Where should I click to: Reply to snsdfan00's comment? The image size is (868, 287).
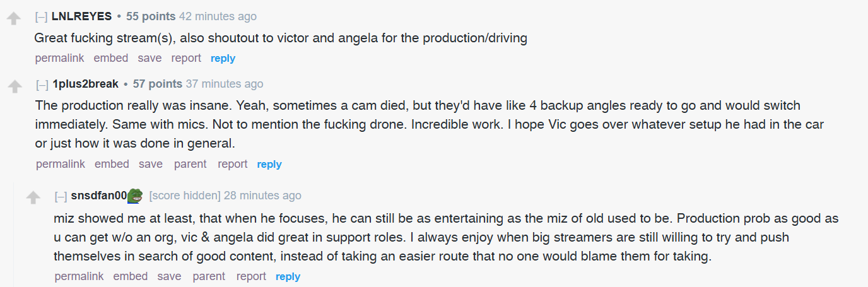[x=288, y=277]
